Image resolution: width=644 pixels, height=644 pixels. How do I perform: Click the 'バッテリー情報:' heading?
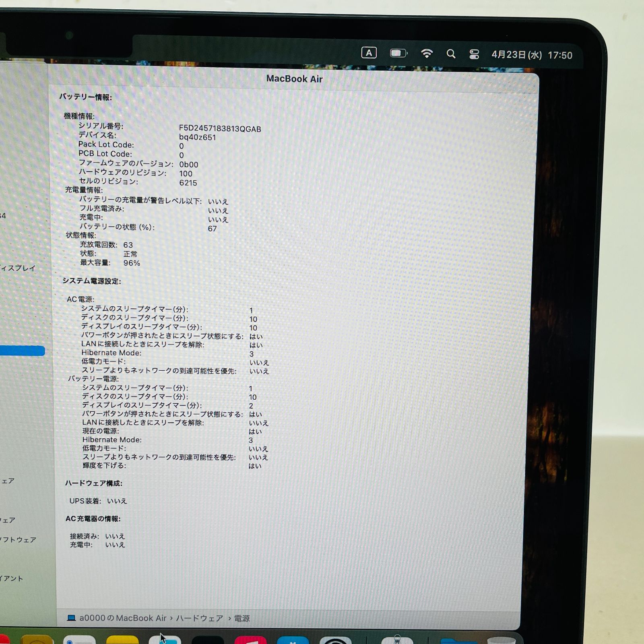click(86, 97)
